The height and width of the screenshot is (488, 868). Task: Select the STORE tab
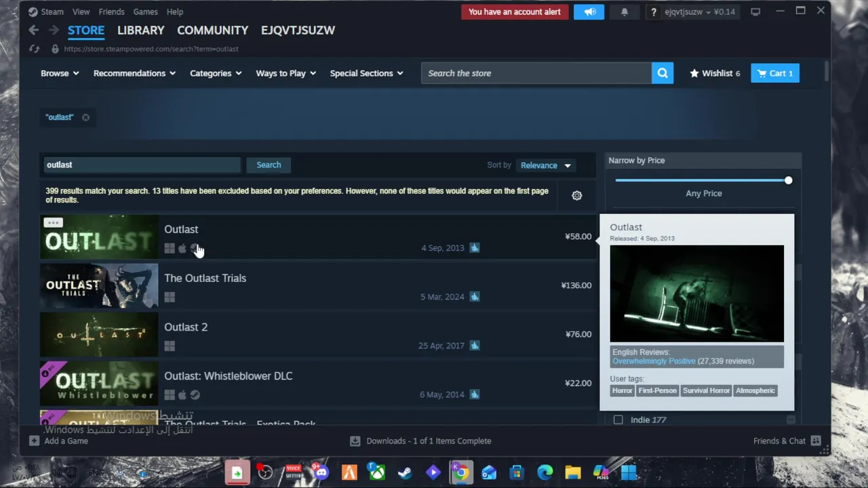(x=86, y=30)
